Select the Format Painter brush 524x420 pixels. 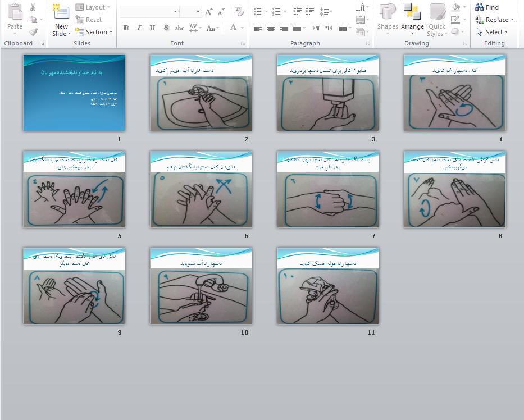[33, 32]
